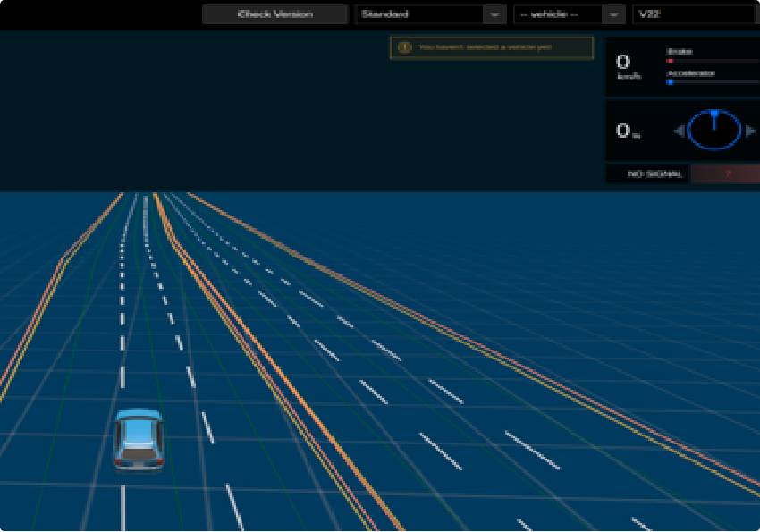Viewport: 760px width, 532px height.
Task: Click the steering wheel's top marker dot
Action: 714,114
